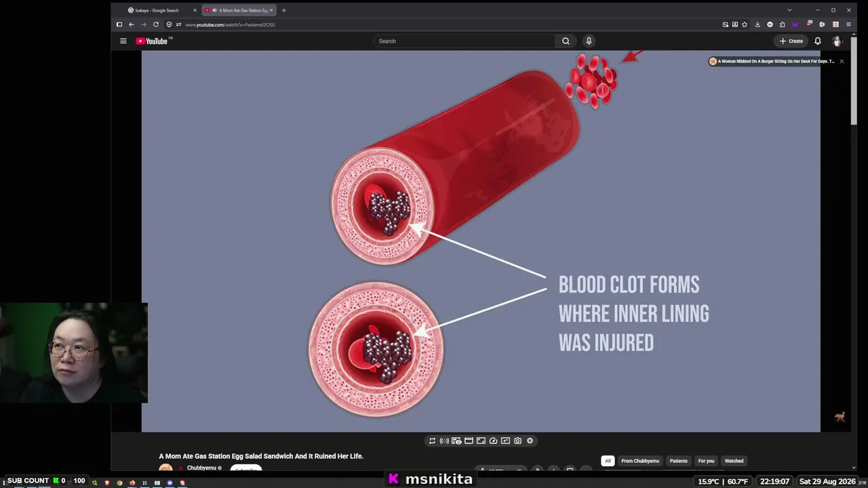Click the date Sat 29 Aug 2026
Screen dimensions: 868x488
827,481
